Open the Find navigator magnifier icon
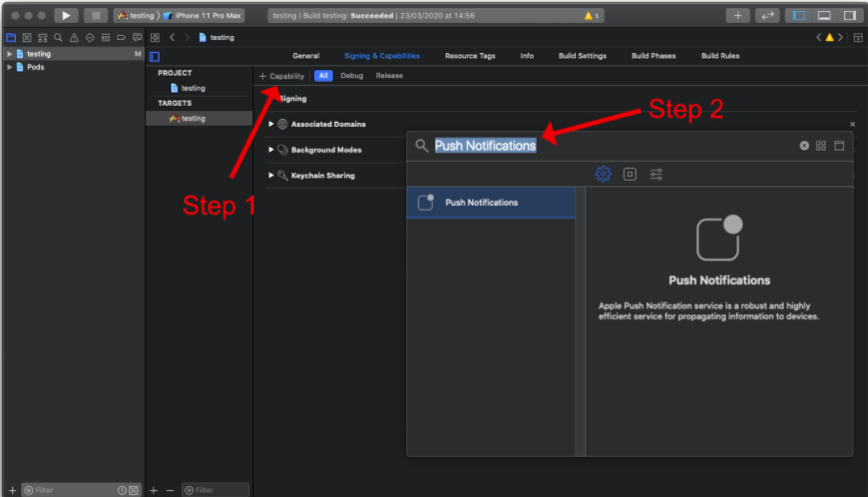This screenshot has height=497, width=868. (x=58, y=38)
